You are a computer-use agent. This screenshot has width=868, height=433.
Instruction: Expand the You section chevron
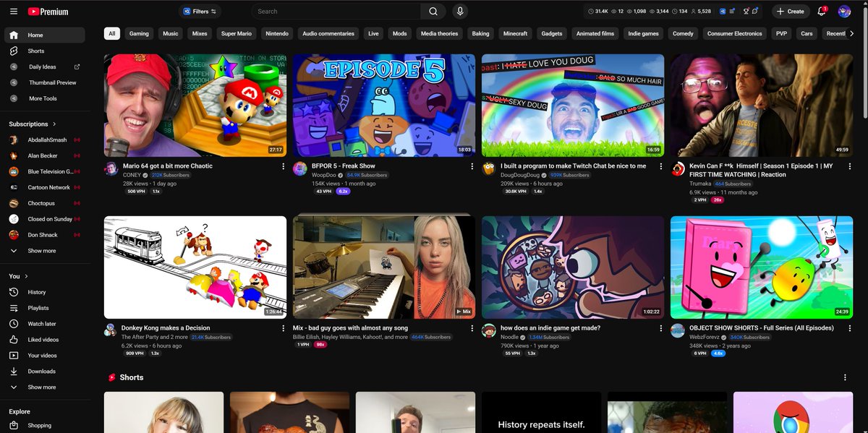point(27,276)
